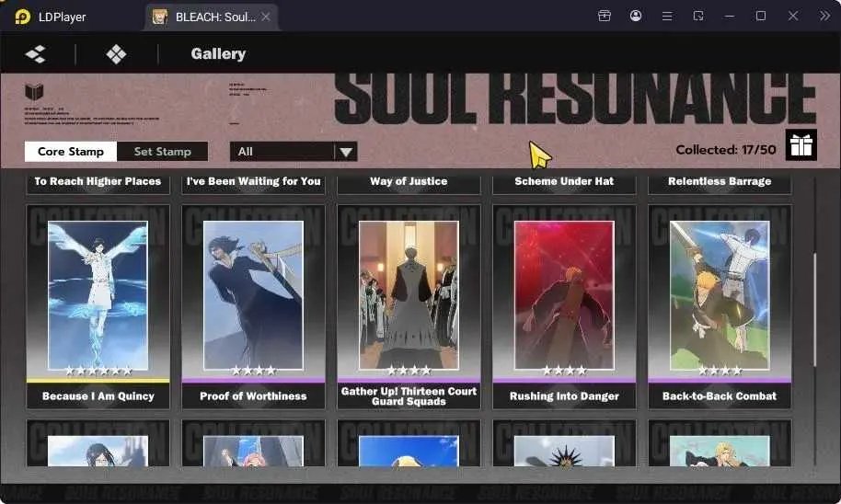
Task: Open Because I Am Quincy card image
Action: [x=98, y=295]
